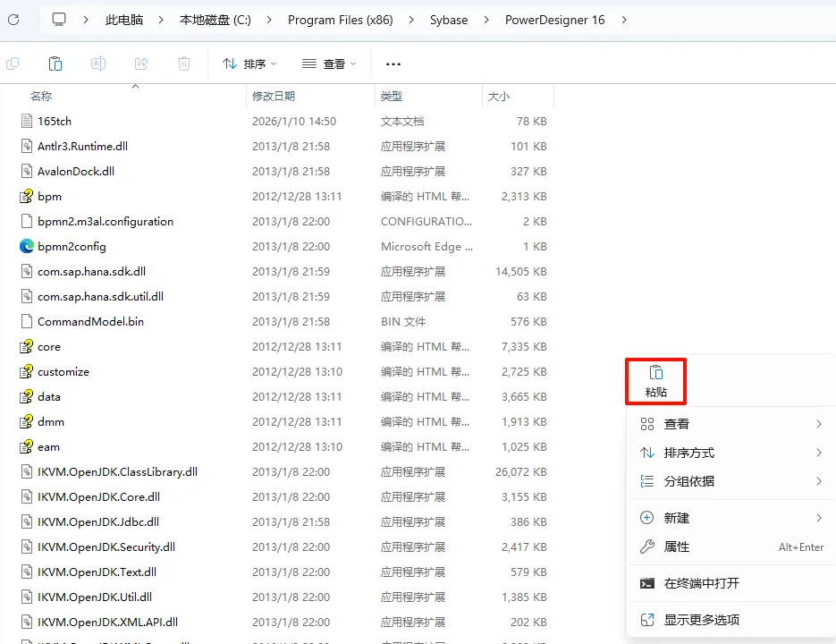Open the three-dot more options menu
Image resolution: width=836 pixels, height=644 pixels.
coord(393,64)
